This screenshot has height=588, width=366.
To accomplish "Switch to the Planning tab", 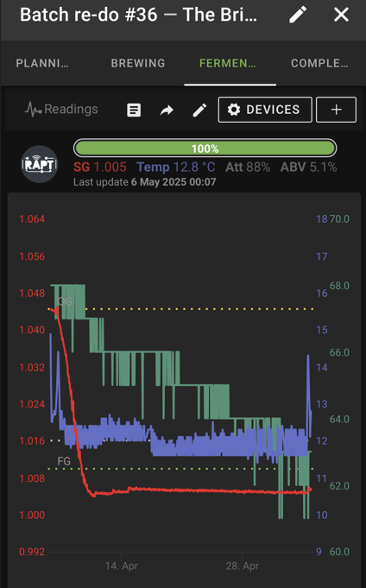I will pos(42,63).
